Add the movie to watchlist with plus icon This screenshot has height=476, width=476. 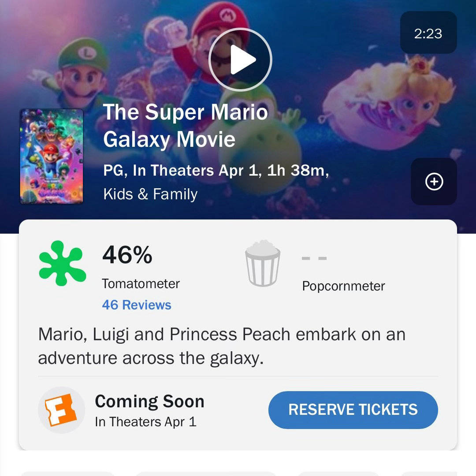[434, 182]
